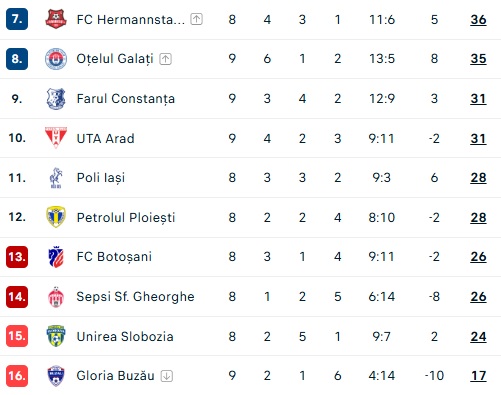Select the Gloria Buzău club logo
501x395 pixels.
pyautogui.click(x=56, y=376)
